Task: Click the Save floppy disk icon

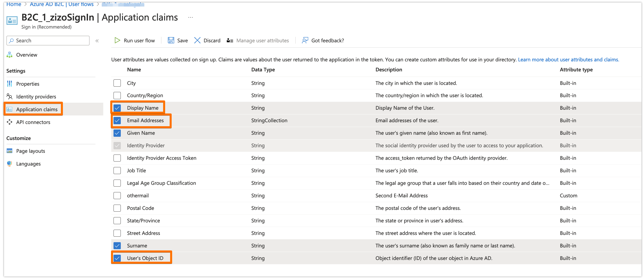Action: click(171, 40)
